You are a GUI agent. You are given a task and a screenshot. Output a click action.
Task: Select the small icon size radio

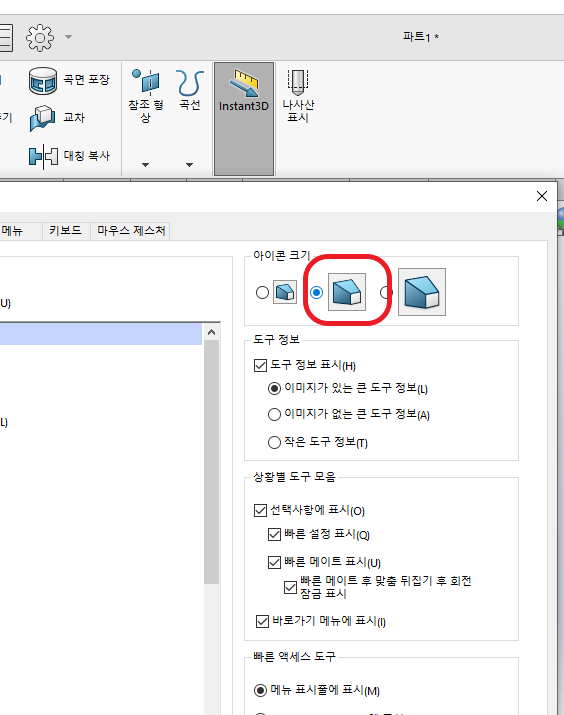pos(262,292)
